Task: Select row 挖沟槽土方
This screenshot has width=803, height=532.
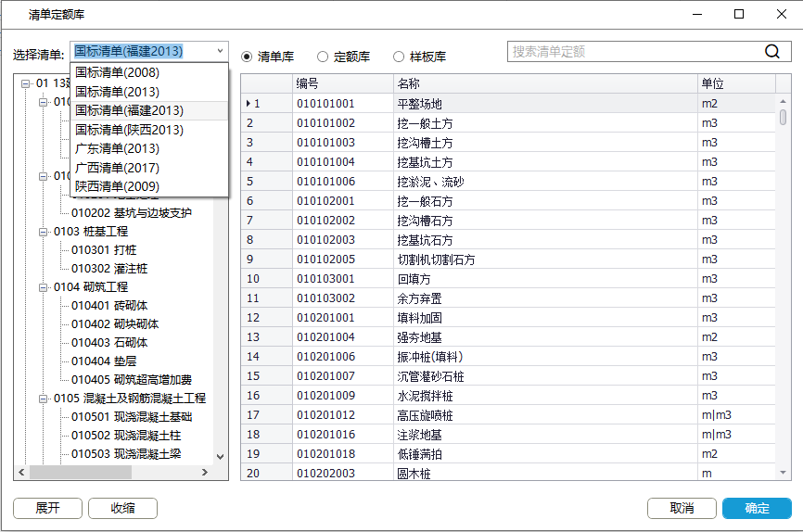Action: point(508,143)
